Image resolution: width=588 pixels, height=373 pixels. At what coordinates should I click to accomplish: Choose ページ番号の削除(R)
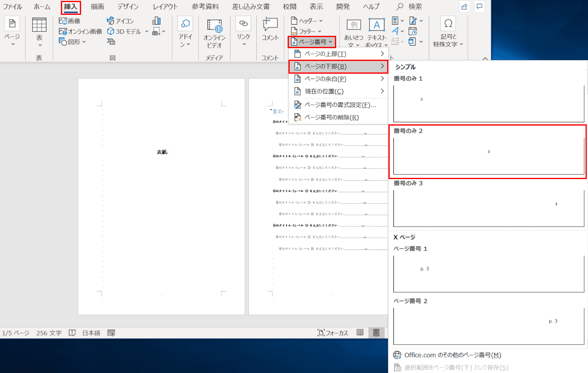[x=338, y=117]
